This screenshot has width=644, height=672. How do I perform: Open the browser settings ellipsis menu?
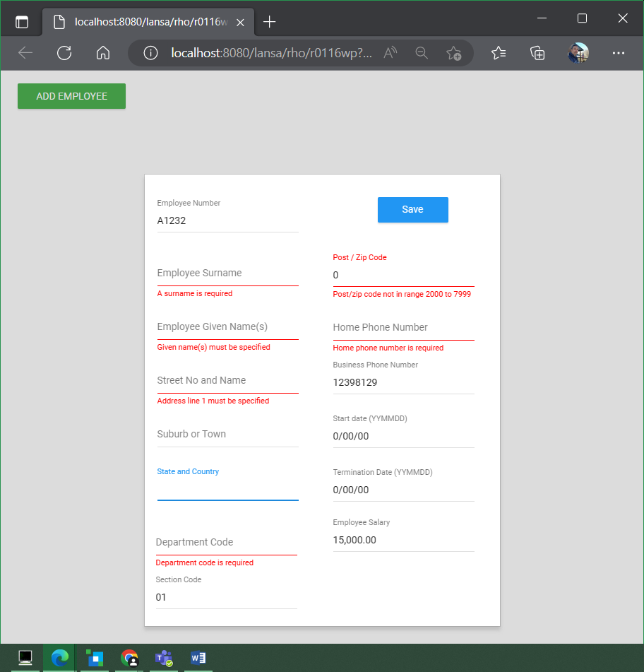pyautogui.click(x=618, y=53)
